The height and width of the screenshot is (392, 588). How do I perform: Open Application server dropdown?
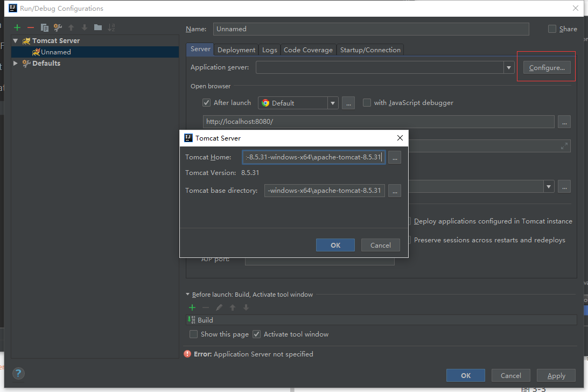pyautogui.click(x=508, y=67)
